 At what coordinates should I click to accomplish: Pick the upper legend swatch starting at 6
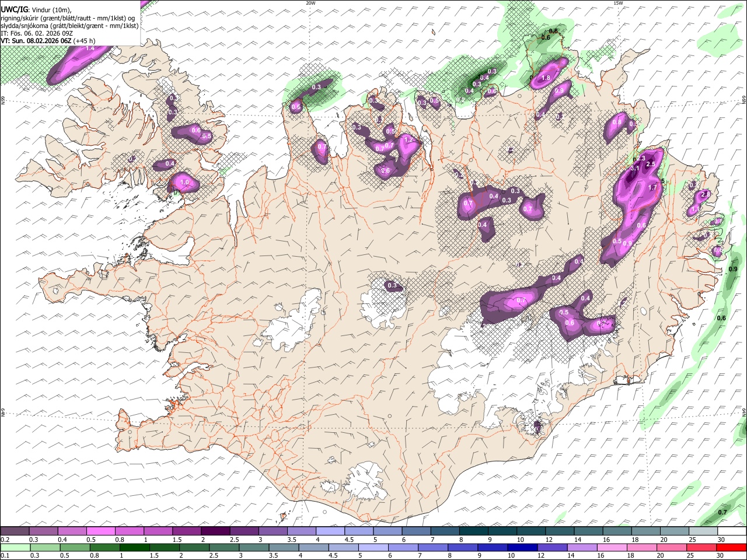[x=416, y=531]
